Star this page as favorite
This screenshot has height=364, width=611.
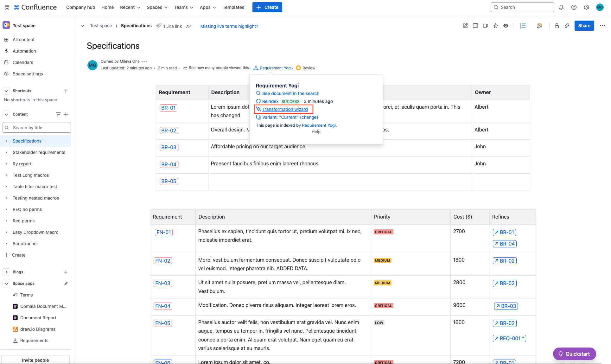coord(495,26)
